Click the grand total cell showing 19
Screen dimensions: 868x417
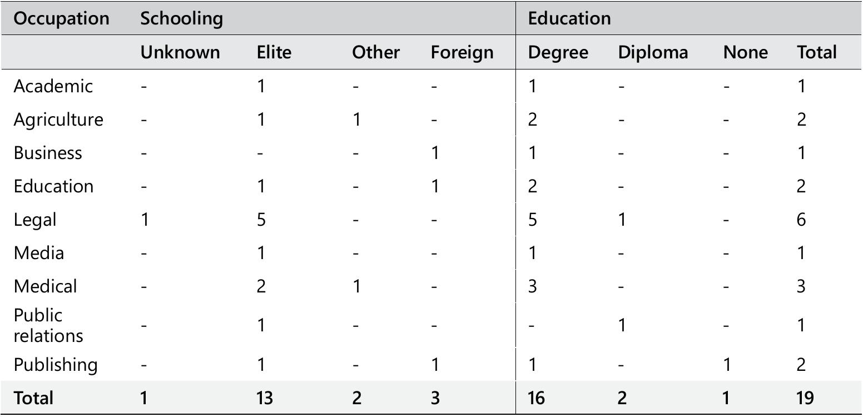tap(806, 398)
